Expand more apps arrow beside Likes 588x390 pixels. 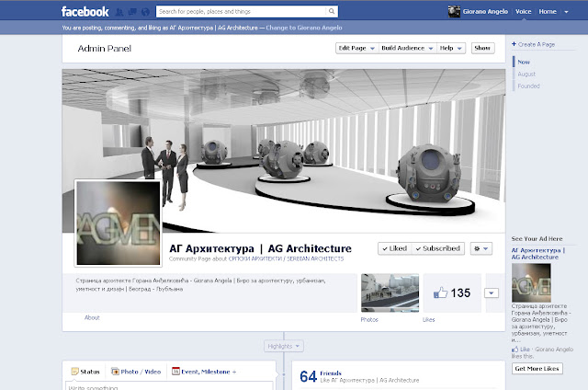tap(492, 292)
